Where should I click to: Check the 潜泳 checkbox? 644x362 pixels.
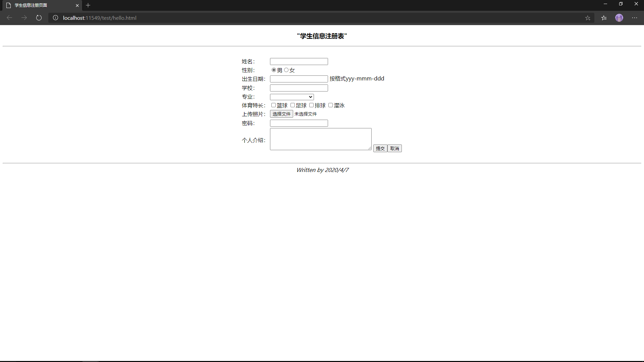pyautogui.click(x=330, y=105)
